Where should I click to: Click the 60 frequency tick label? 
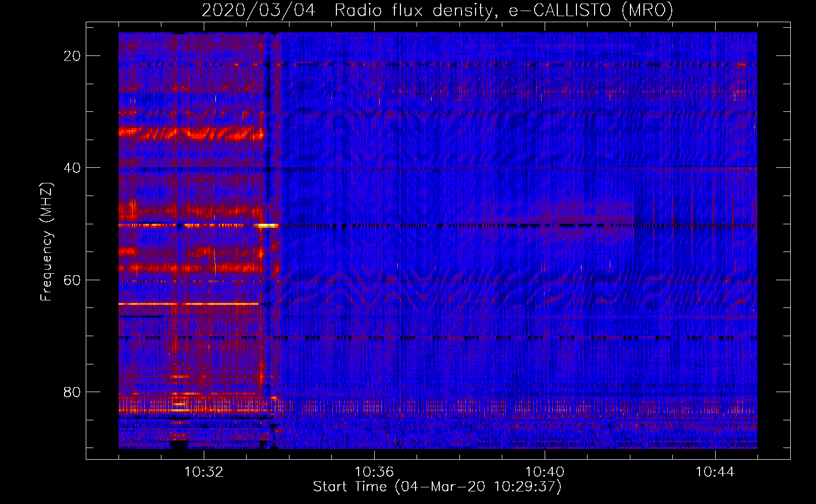[x=72, y=280]
